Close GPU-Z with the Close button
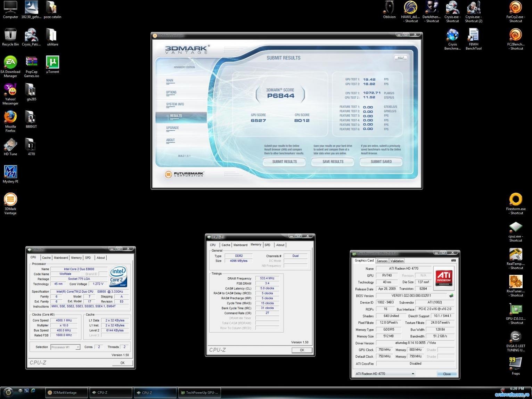The width and height of the screenshot is (532, 399). tap(447, 374)
